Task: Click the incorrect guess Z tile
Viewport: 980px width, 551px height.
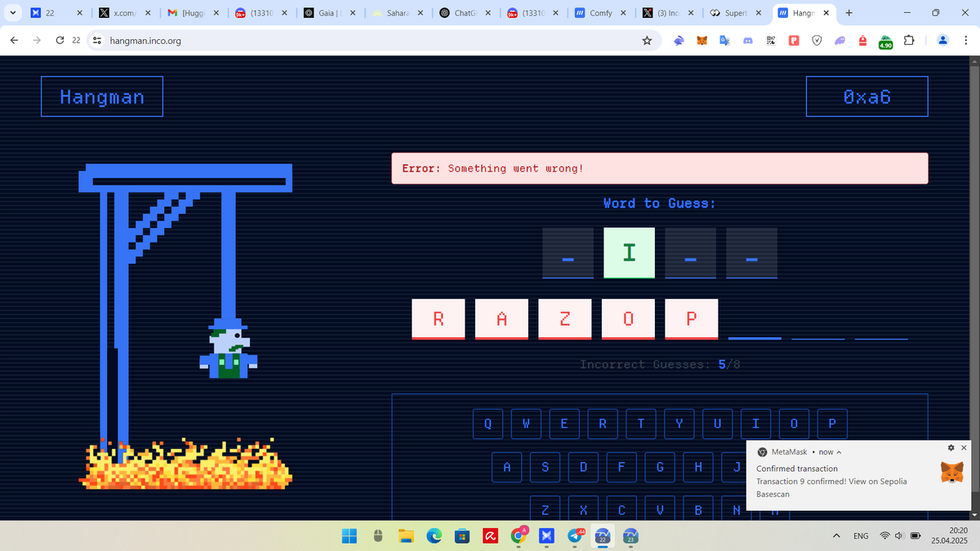Action: (564, 319)
